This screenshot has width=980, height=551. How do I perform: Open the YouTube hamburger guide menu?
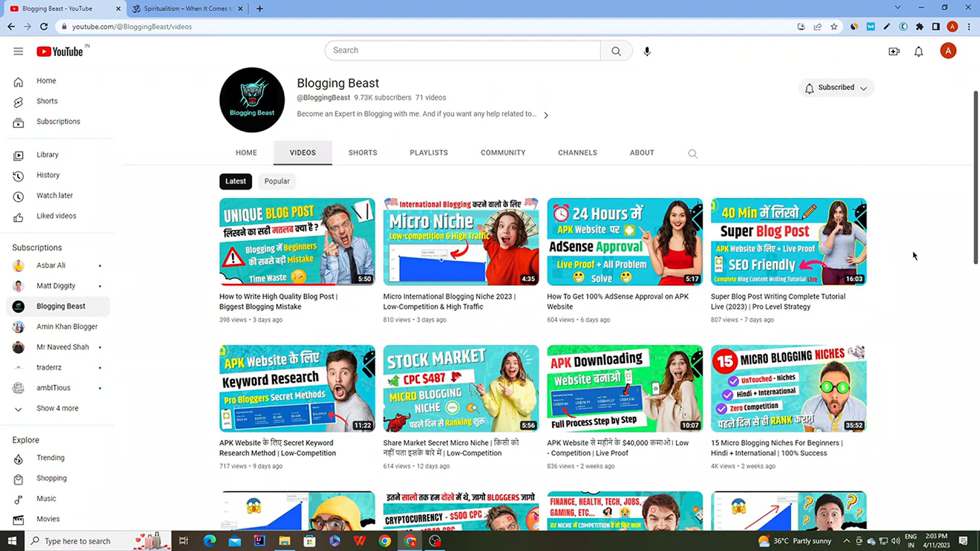pyautogui.click(x=18, y=51)
